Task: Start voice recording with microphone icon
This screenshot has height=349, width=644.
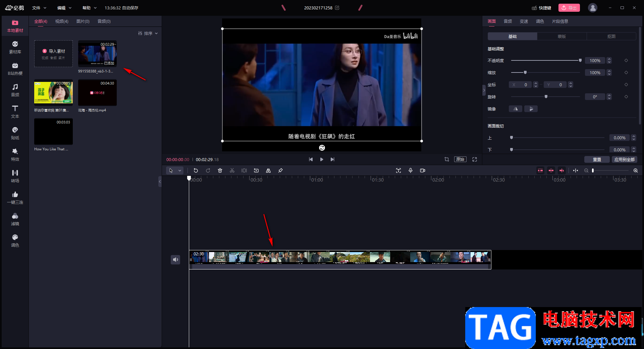Action: point(411,170)
